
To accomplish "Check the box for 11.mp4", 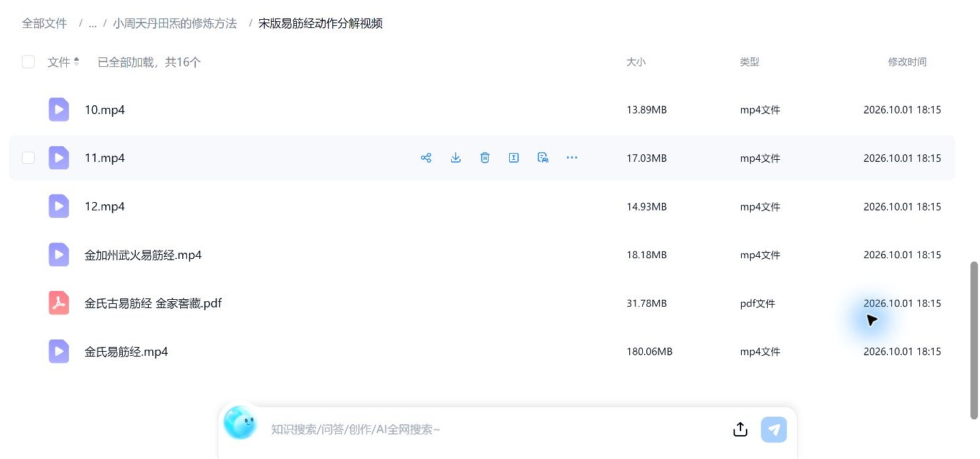I will click(x=28, y=158).
